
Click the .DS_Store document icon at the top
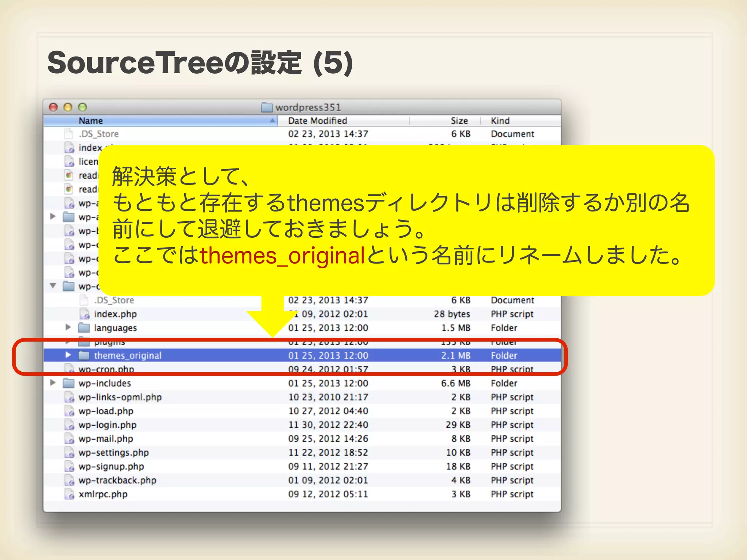coord(68,134)
